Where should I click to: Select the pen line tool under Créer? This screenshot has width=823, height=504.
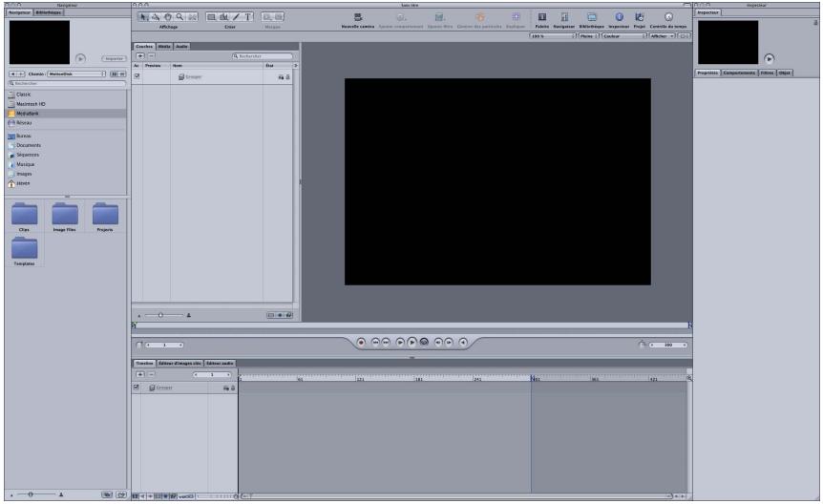[x=236, y=17]
